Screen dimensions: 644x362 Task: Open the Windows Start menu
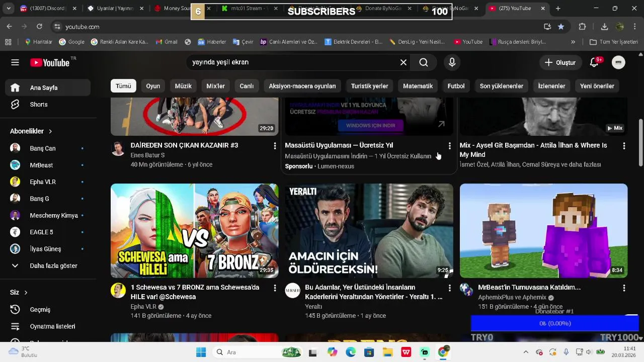(x=201, y=352)
